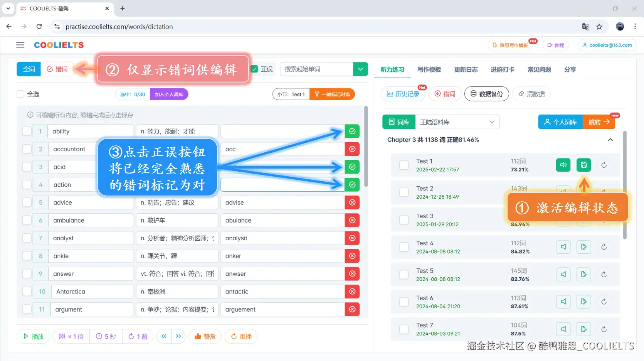Toggle the wrong mark for ankle row
This screenshot has width=644, height=361.
point(352,256)
